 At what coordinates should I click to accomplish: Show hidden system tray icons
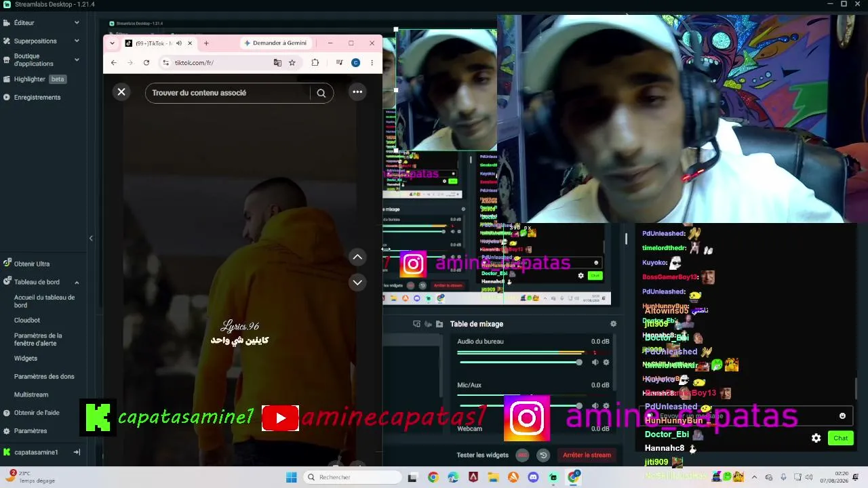[753, 477]
